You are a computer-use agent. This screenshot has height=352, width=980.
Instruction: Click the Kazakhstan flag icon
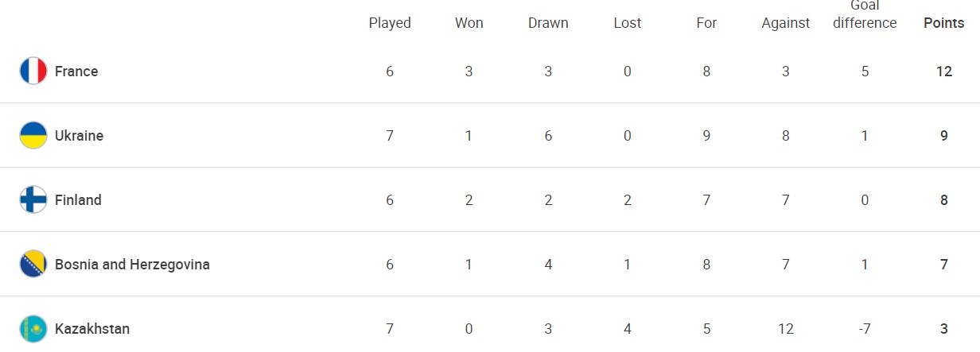click(x=33, y=329)
